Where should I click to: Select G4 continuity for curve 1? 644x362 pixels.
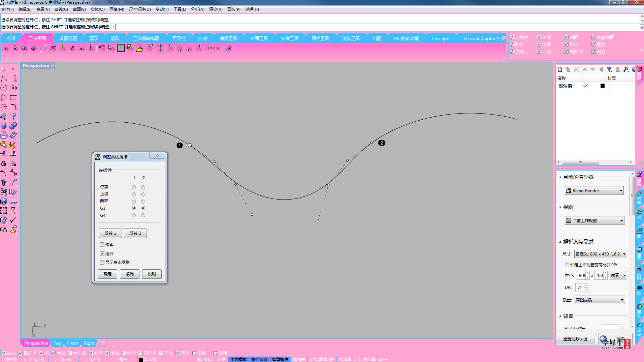(x=134, y=215)
